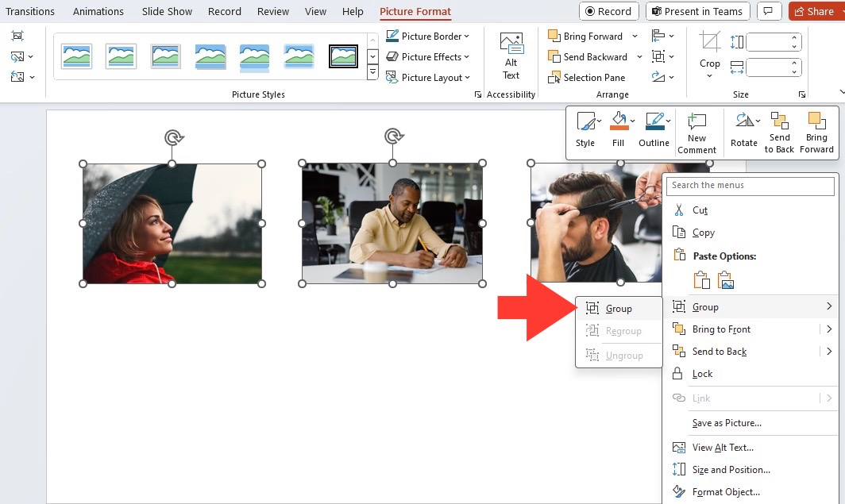Image resolution: width=845 pixels, height=504 pixels.
Task: Increase shape height with up stepper
Action: click(794, 37)
